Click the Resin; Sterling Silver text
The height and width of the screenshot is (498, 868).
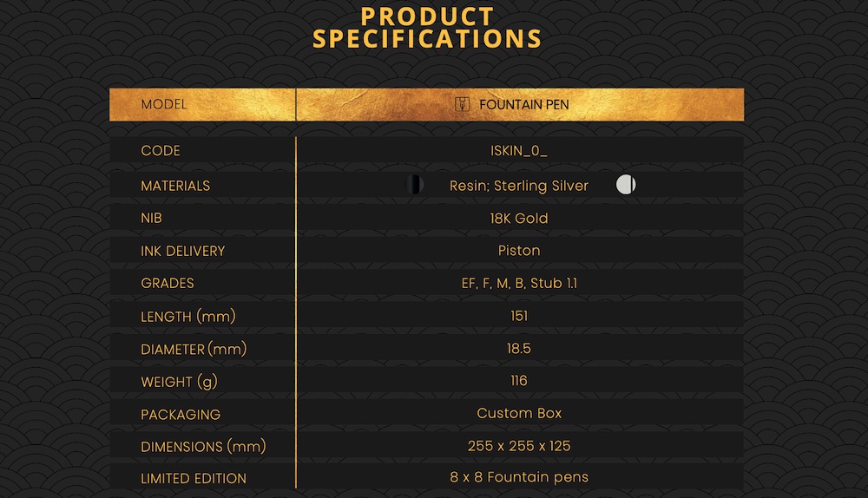519,186
